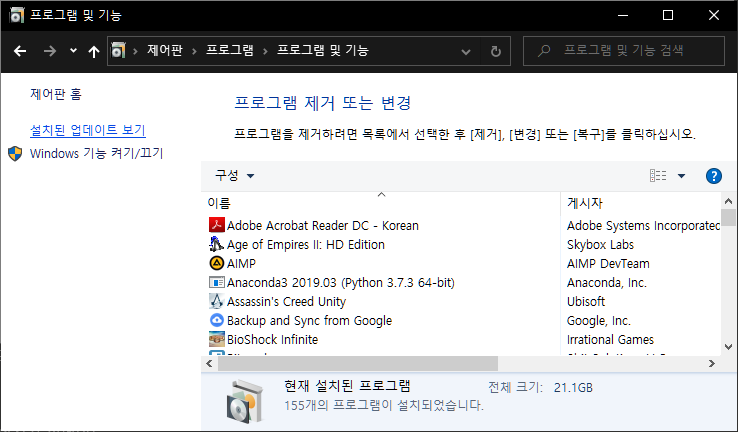Click publisher Google, Inc.

coord(599,320)
